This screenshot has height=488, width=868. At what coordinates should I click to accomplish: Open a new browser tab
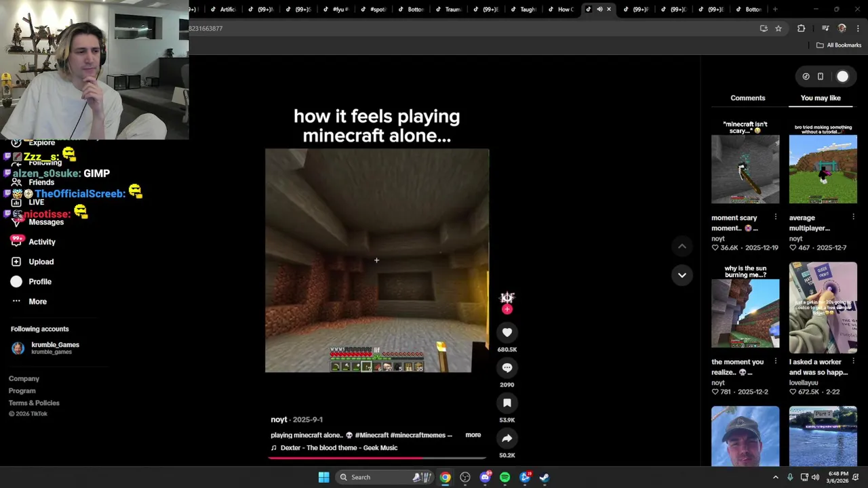[775, 9]
